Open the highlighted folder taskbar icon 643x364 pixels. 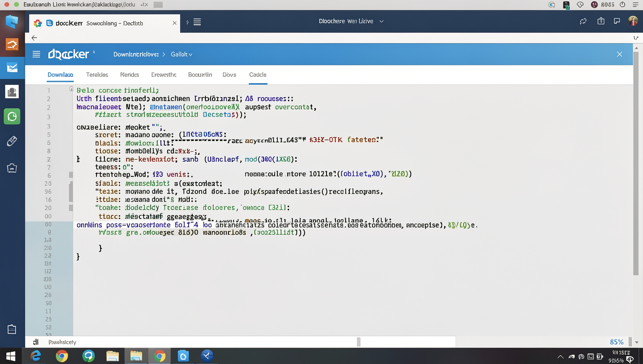click(136, 356)
